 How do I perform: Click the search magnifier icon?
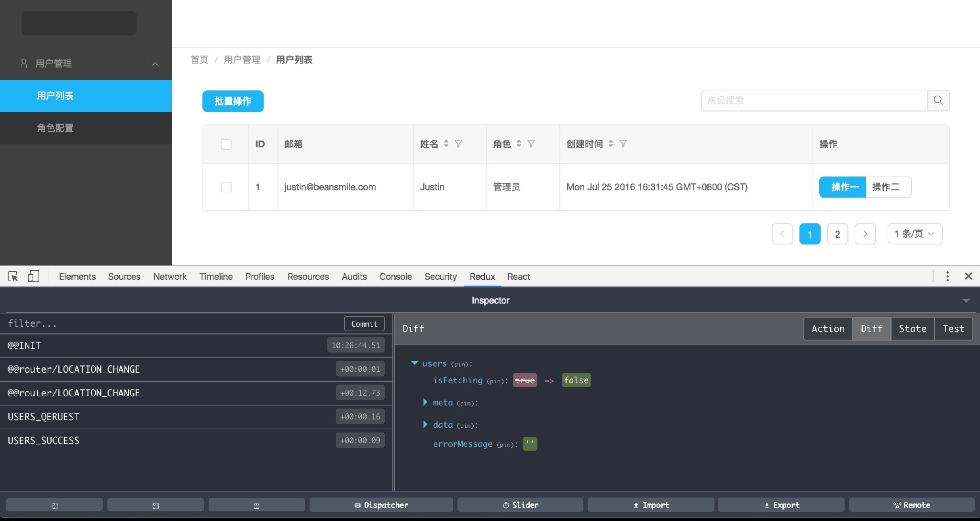[x=938, y=100]
